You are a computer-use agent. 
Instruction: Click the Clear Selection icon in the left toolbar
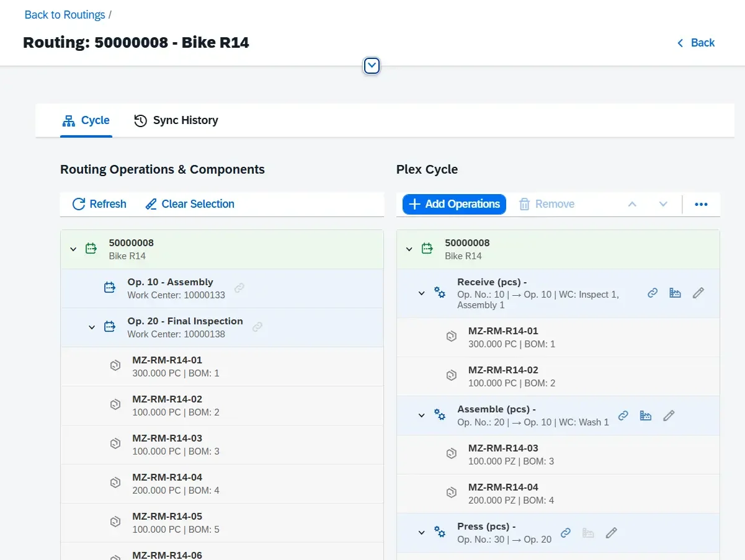tap(150, 203)
